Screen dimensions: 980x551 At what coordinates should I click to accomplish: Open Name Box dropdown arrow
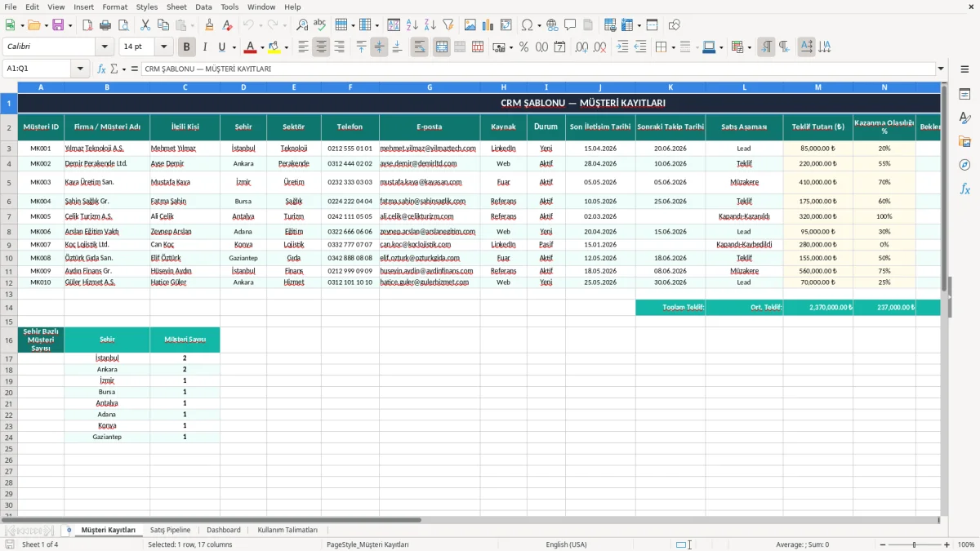(x=81, y=69)
